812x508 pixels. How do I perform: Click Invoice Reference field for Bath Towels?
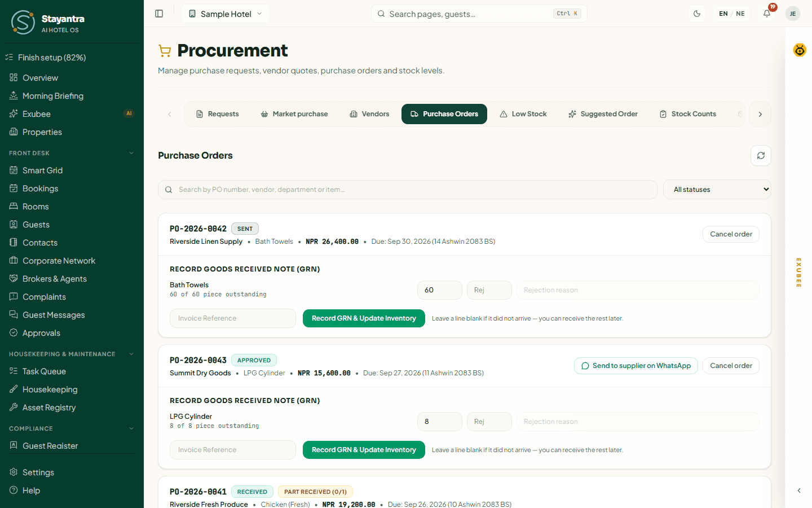(x=233, y=318)
